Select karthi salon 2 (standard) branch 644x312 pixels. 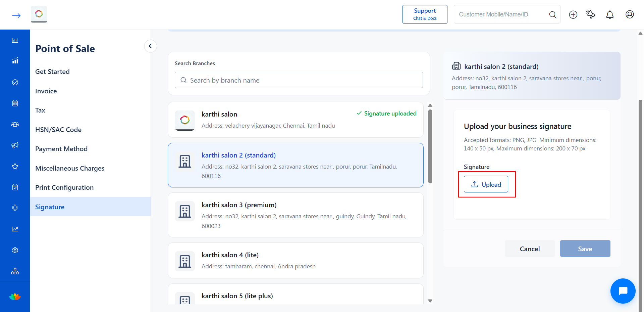pos(296,165)
